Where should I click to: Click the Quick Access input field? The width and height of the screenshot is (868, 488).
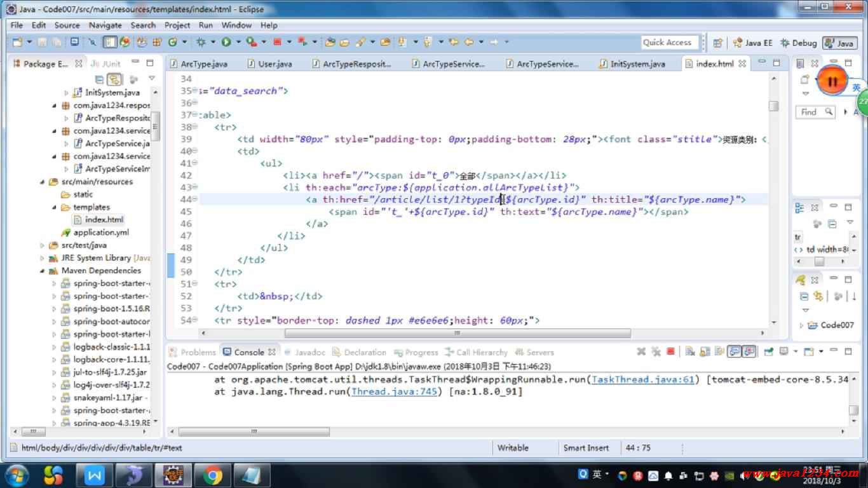(669, 43)
